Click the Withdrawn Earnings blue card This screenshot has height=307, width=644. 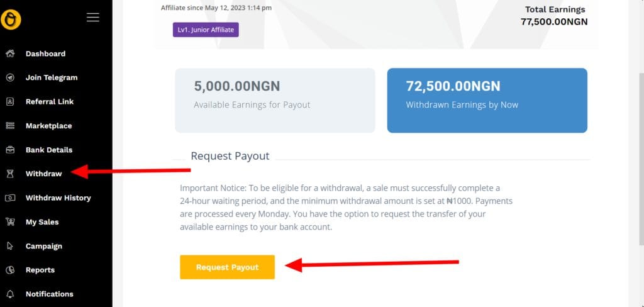pos(487,101)
